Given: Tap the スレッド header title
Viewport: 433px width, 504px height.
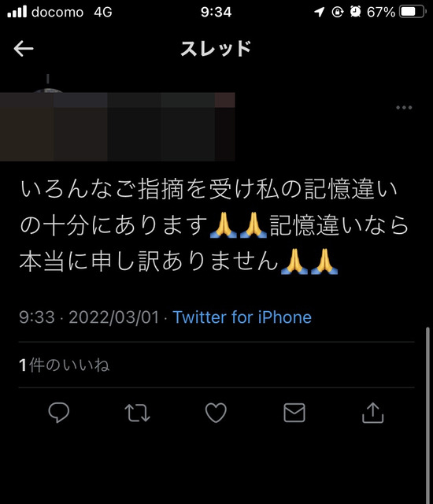Looking at the screenshot, I should pos(216,49).
